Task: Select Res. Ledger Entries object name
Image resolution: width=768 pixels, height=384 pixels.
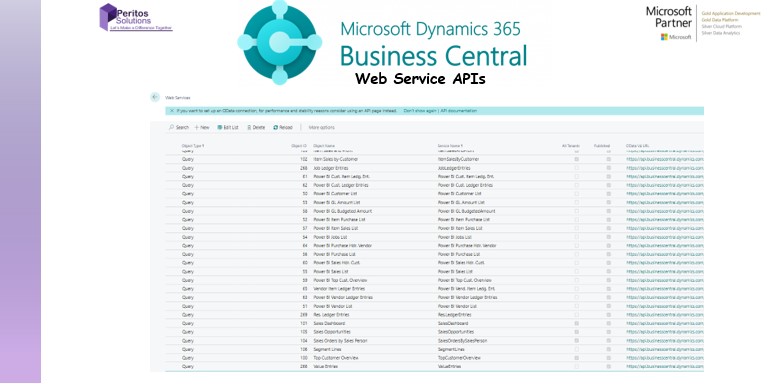Action: coord(331,314)
